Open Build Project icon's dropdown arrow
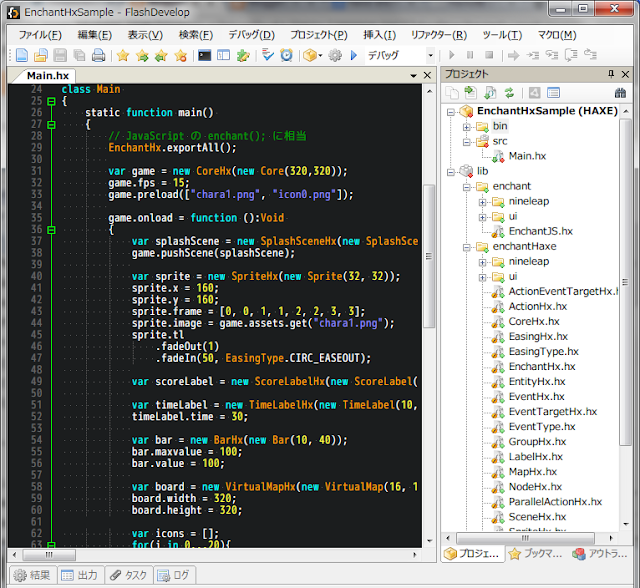 pyautogui.click(x=320, y=55)
